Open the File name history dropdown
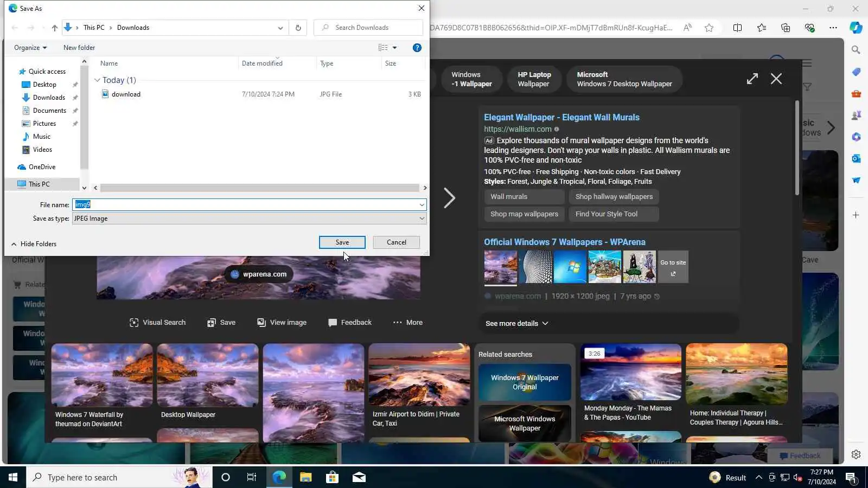 [x=422, y=205]
